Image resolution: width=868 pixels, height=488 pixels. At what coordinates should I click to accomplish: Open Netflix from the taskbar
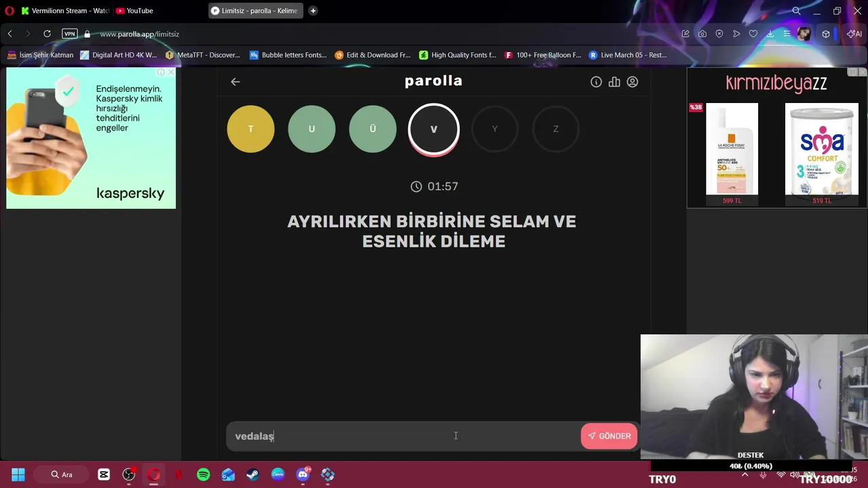click(179, 474)
